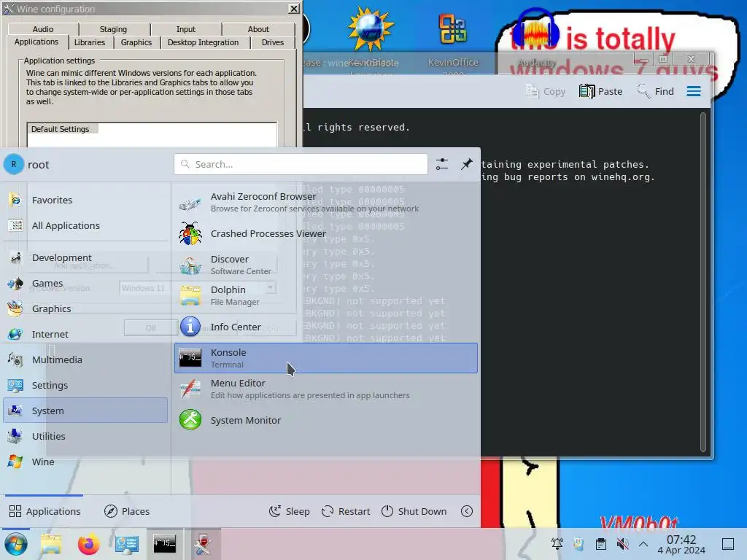This screenshot has width=747, height=560.
Task: Pin the application launcher open
Action: click(x=466, y=164)
